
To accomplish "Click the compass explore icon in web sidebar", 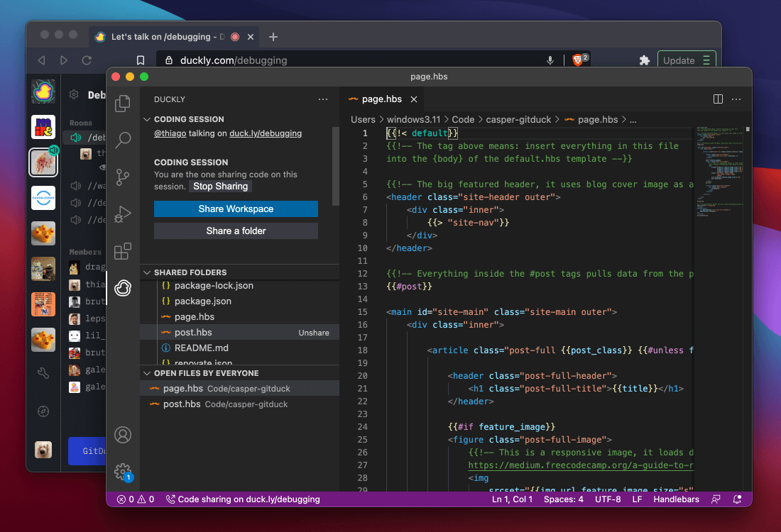I will tap(43, 411).
